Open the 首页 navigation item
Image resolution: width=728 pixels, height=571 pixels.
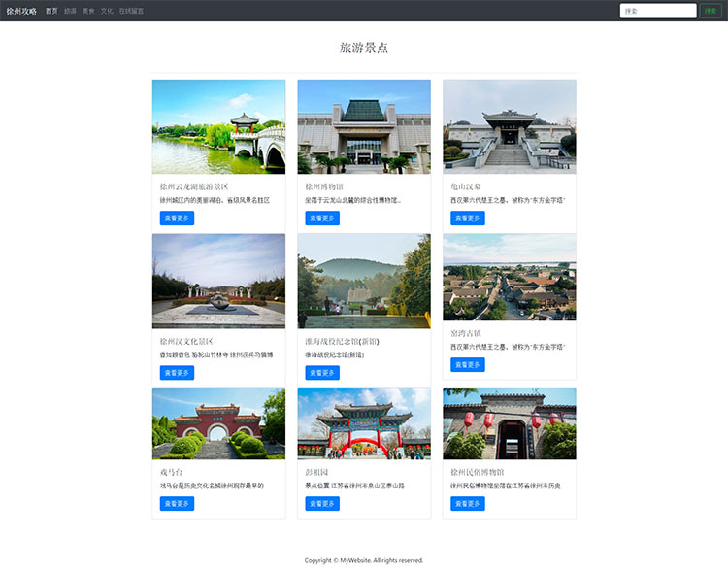coord(51,11)
